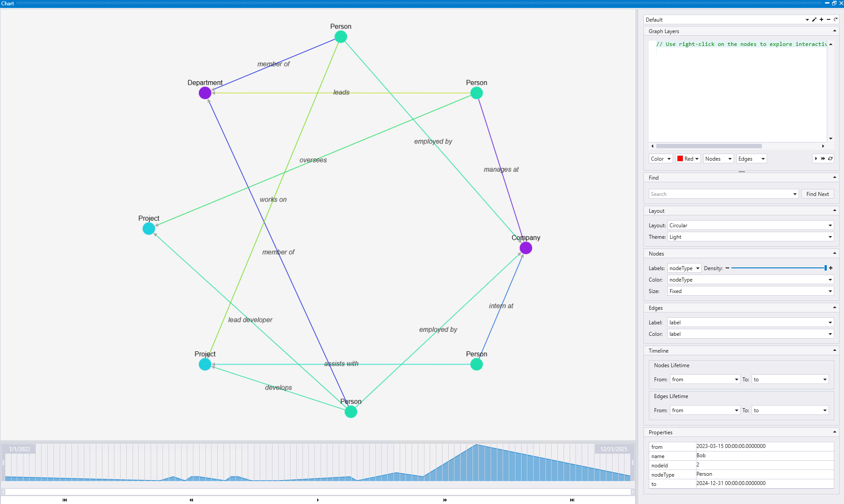Refresh graph layers with the circular arrows icon
Image resolution: width=844 pixels, height=504 pixels.
830,158
